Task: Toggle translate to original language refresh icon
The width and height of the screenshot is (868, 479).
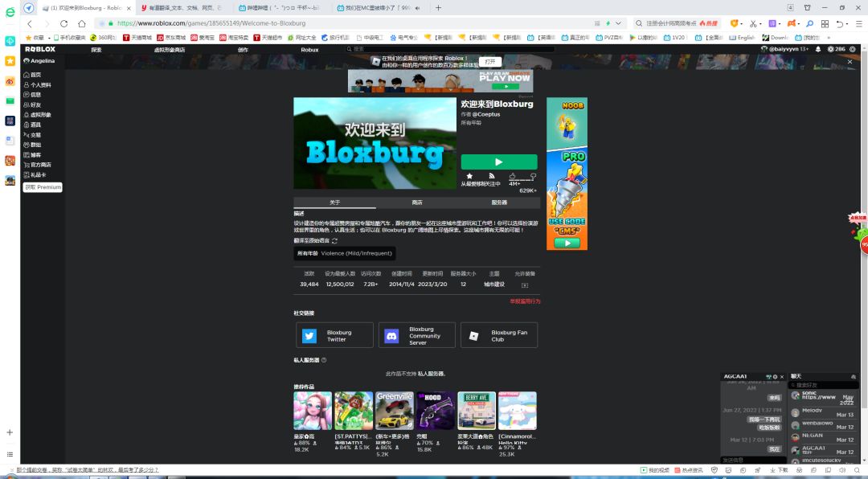Action: (334, 241)
